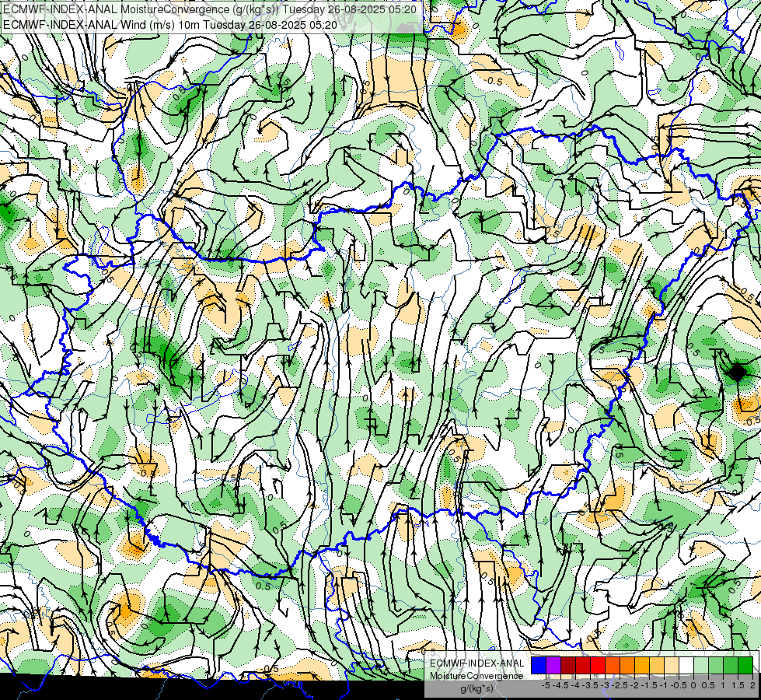Select the darkest green swatch ending at 2
The image size is (761, 700).
pos(745,666)
